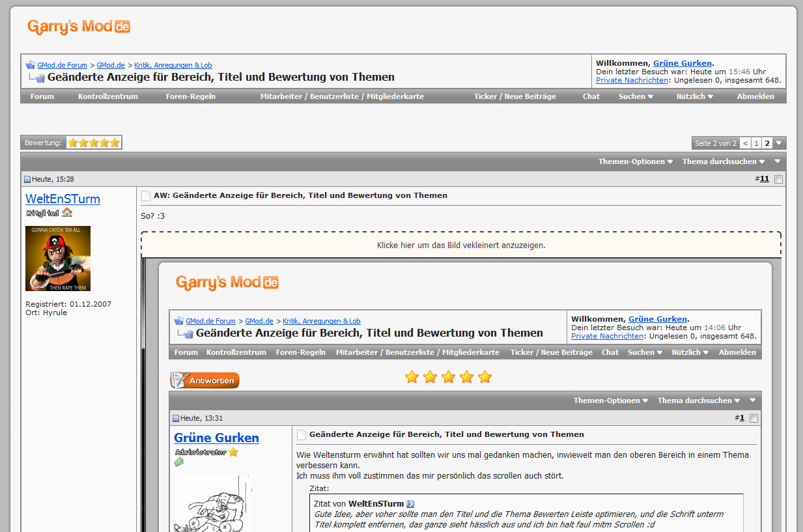Click the quote arrow icon after WeltEnSTurm

(410, 503)
